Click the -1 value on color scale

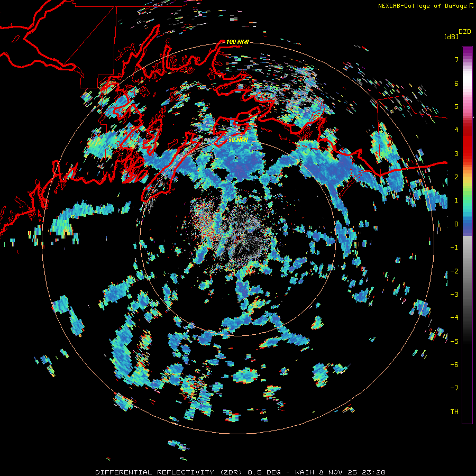click(454, 248)
